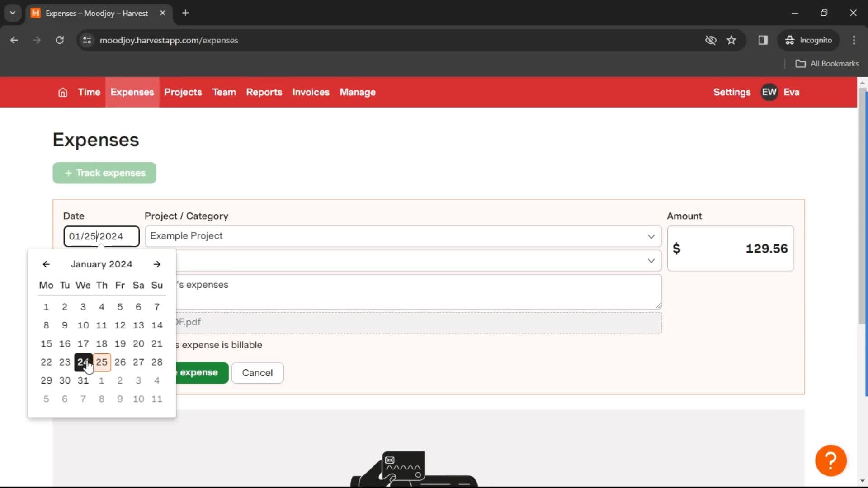Click the back arrow to previous month

click(x=46, y=264)
